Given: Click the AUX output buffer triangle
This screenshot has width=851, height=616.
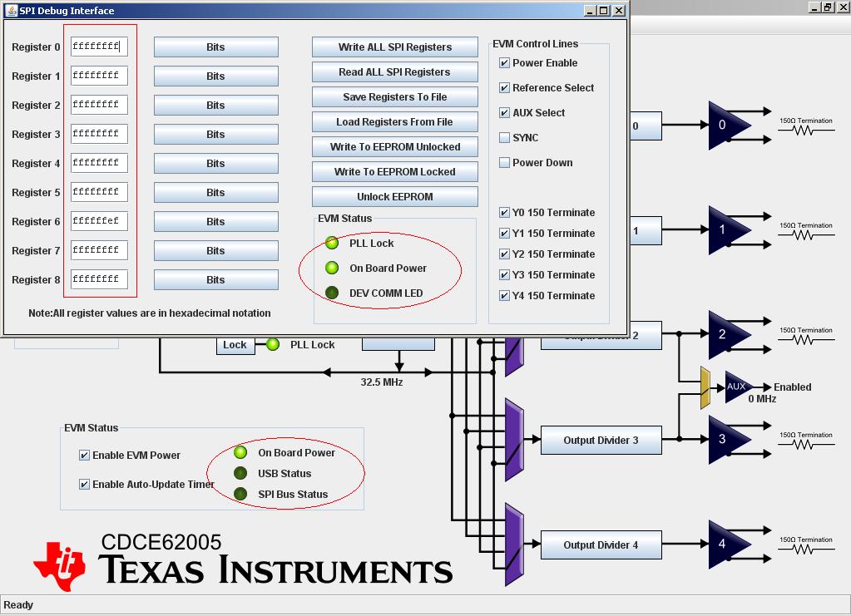Looking at the screenshot, I should [x=738, y=387].
